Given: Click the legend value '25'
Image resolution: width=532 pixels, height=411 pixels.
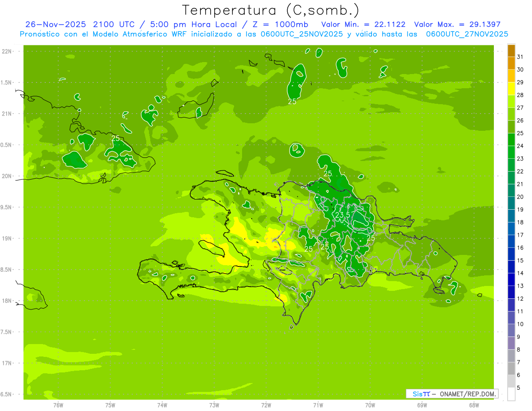Looking at the screenshot, I should coord(520,133).
